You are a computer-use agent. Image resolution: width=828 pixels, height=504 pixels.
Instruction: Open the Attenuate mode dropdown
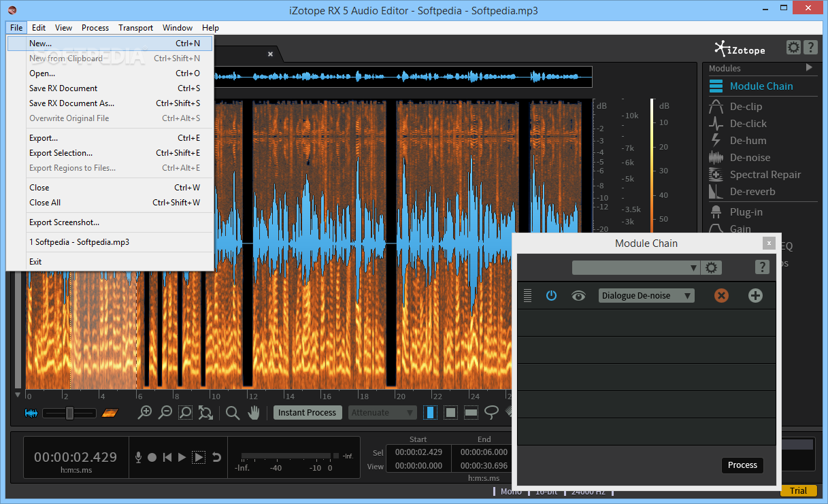(382, 412)
